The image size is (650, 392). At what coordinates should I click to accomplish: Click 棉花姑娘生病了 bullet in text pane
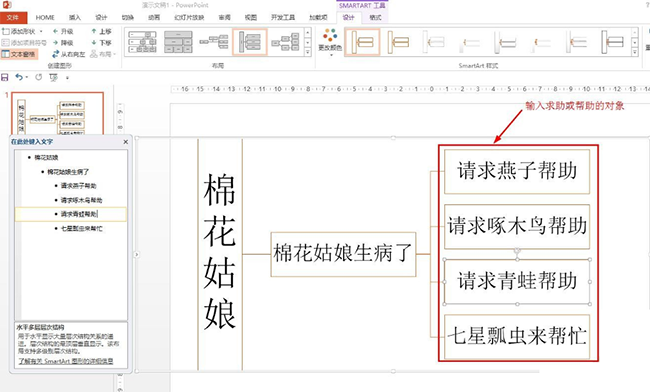point(68,172)
